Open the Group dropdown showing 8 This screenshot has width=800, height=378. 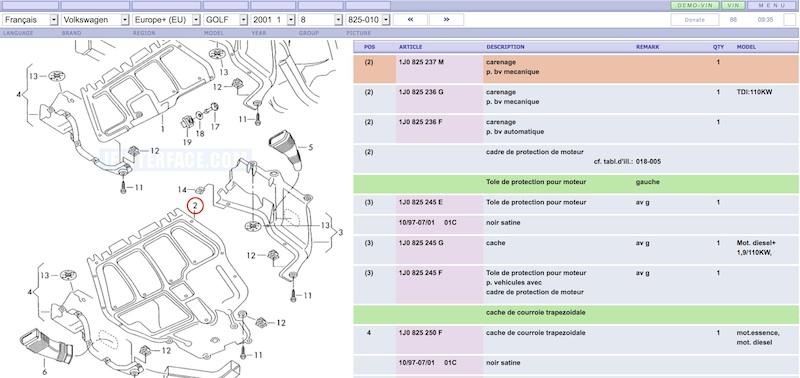click(x=320, y=20)
